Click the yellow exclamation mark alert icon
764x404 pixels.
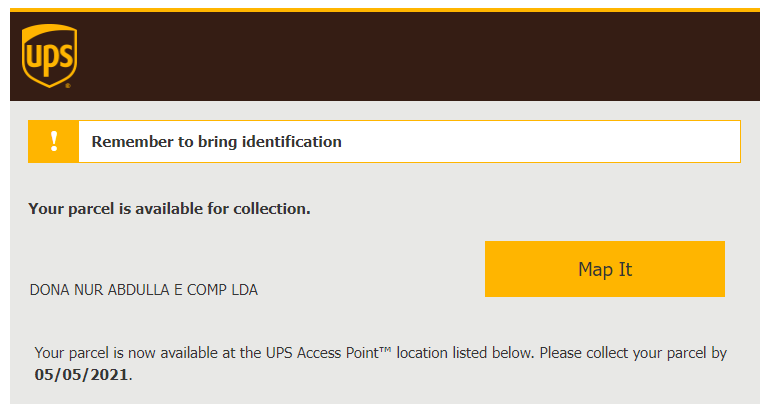(x=54, y=141)
